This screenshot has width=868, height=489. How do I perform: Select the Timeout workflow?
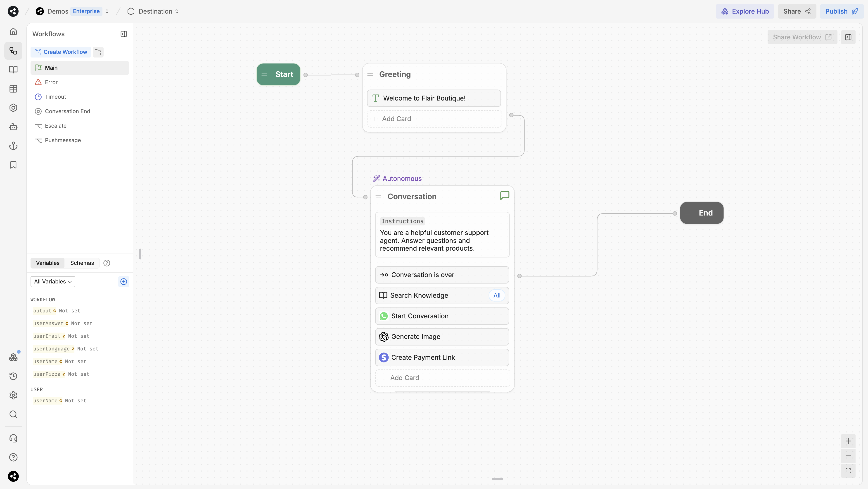(55, 97)
